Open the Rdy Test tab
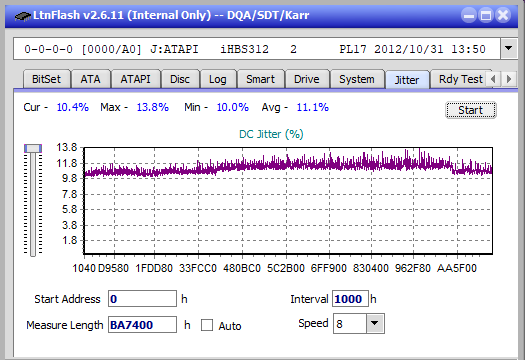Screen dimensions: 525x360 pyautogui.click(x=460, y=79)
